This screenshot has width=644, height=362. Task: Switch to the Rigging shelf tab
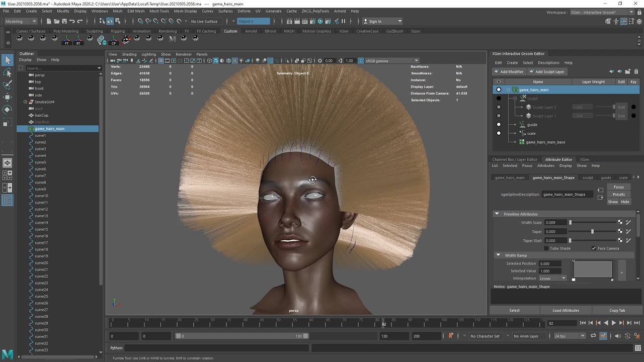pyautogui.click(x=118, y=31)
